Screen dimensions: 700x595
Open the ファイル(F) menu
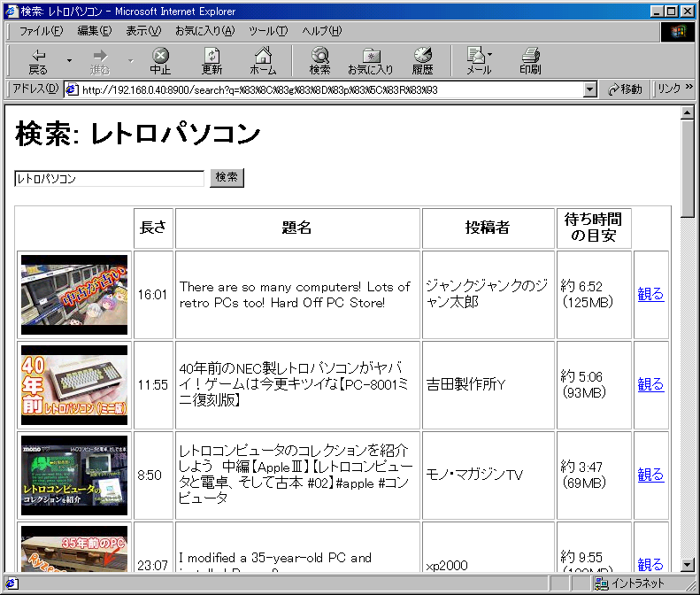[x=41, y=31]
